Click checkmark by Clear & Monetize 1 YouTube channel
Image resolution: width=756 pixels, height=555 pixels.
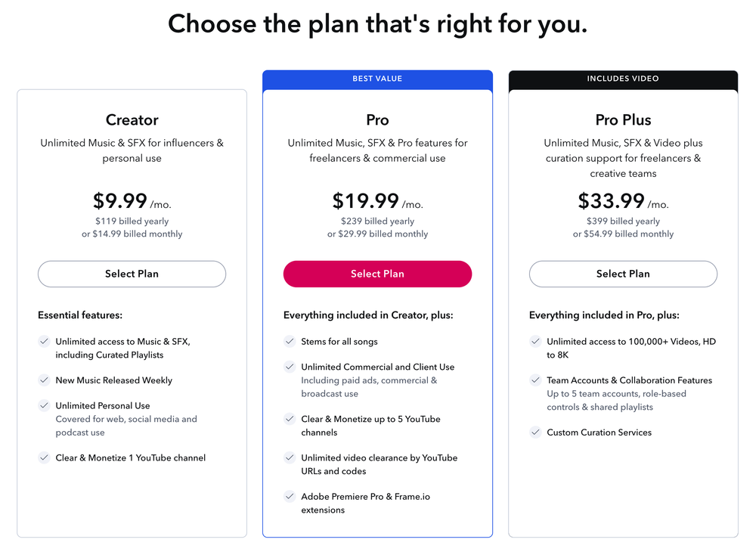[x=44, y=457]
